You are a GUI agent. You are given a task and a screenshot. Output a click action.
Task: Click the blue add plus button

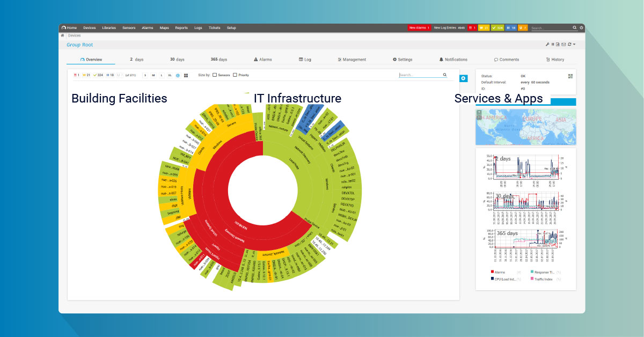coord(464,78)
